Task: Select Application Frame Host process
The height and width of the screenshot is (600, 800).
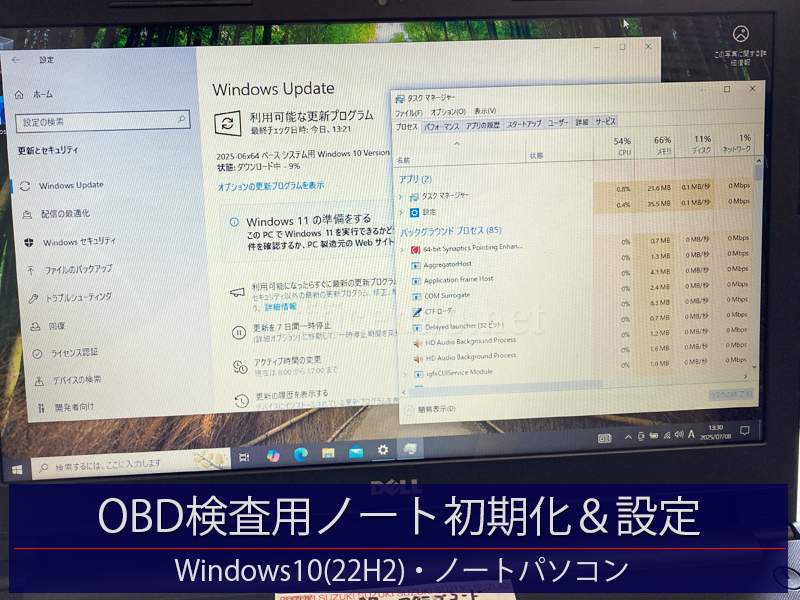Action: [458, 280]
